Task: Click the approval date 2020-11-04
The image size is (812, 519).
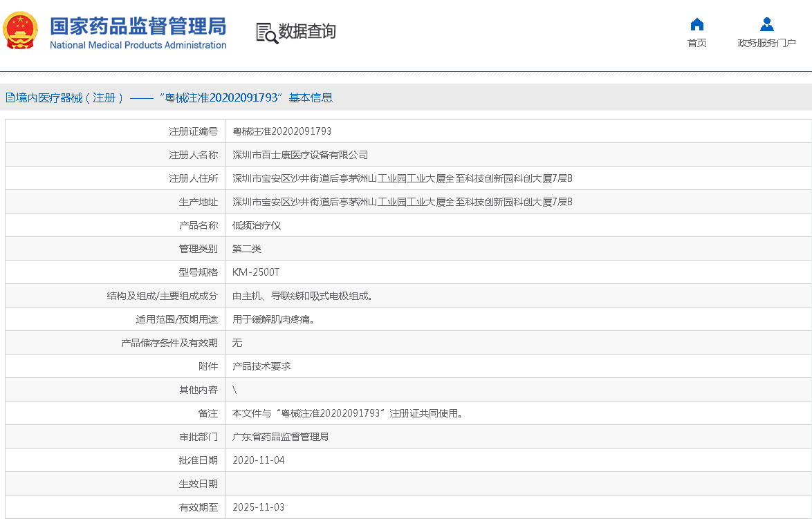Action: pyautogui.click(x=258, y=460)
